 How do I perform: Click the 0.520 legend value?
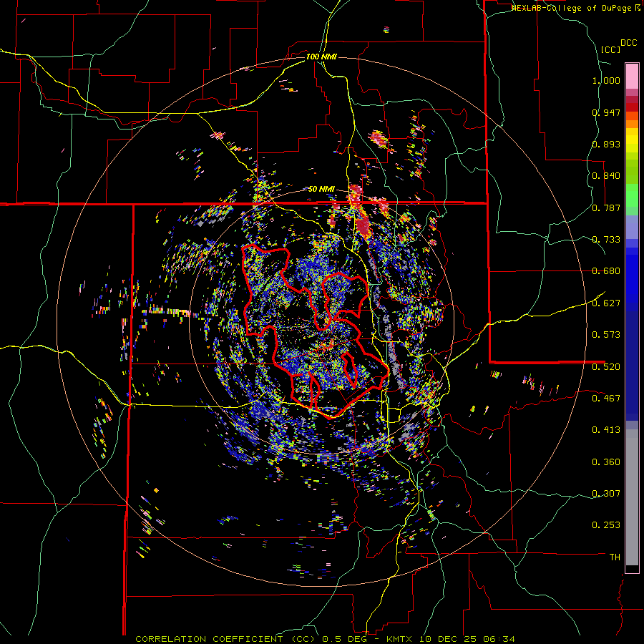[606, 367]
